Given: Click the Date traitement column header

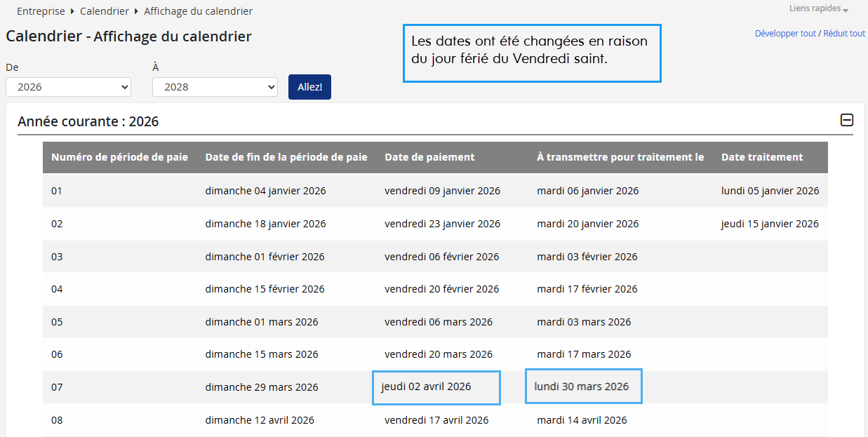Looking at the screenshot, I should (762, 157).
